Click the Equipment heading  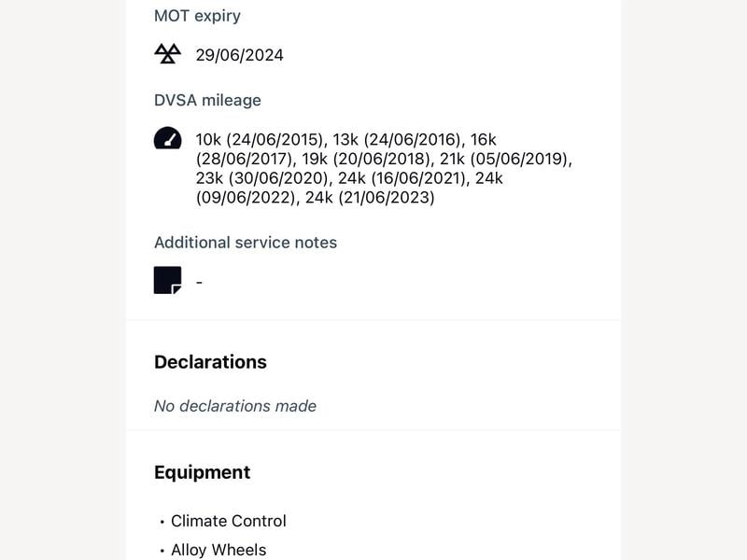[x=202, y=472]
